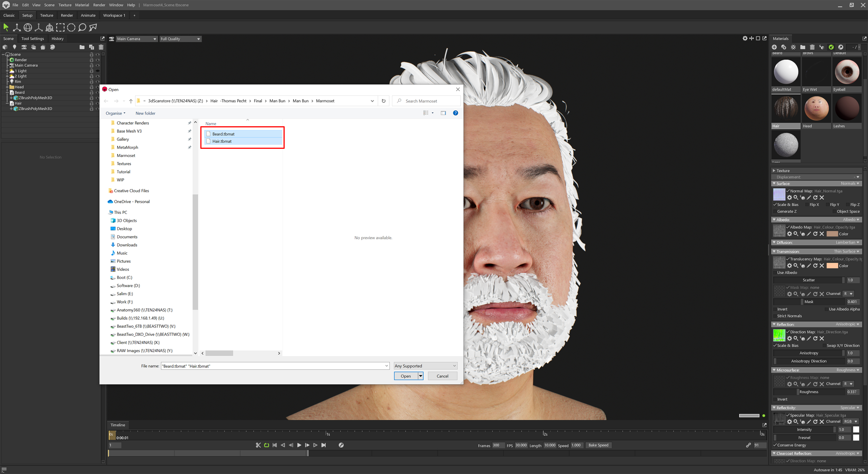Click the Translucency Color swatch
Image resolution: width=868 pixels, height=474 pixels.
pos(832,266)
